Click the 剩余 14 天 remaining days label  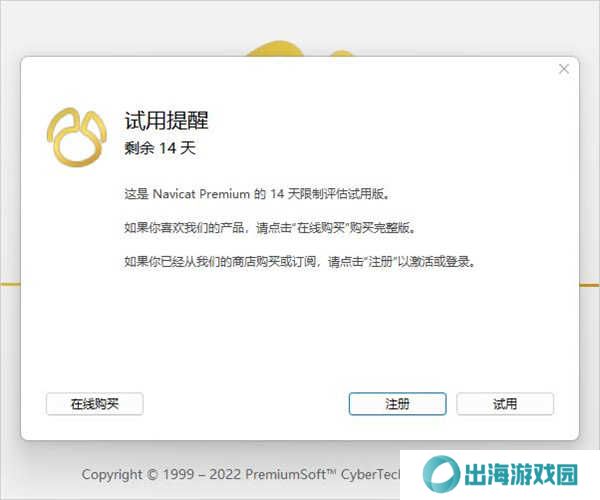click(x=160, y=148)
